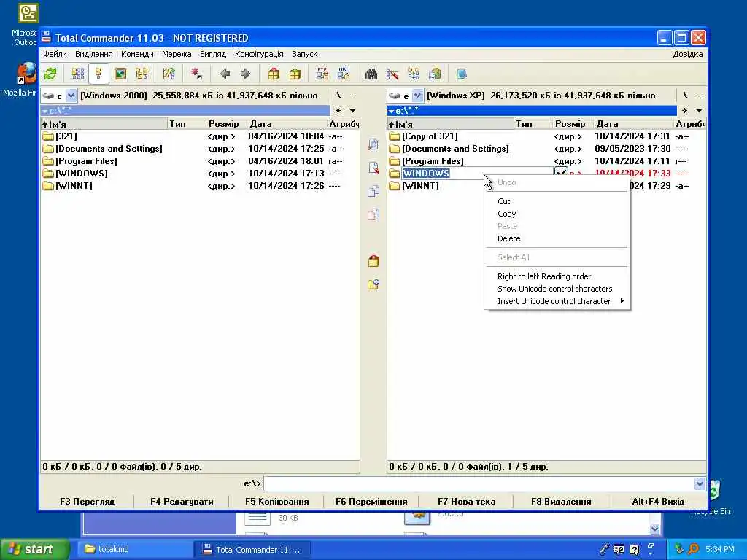Viewport: 747px width, 560px height.
Task: Sort left panel by Дата column
Action: [287, 124]
